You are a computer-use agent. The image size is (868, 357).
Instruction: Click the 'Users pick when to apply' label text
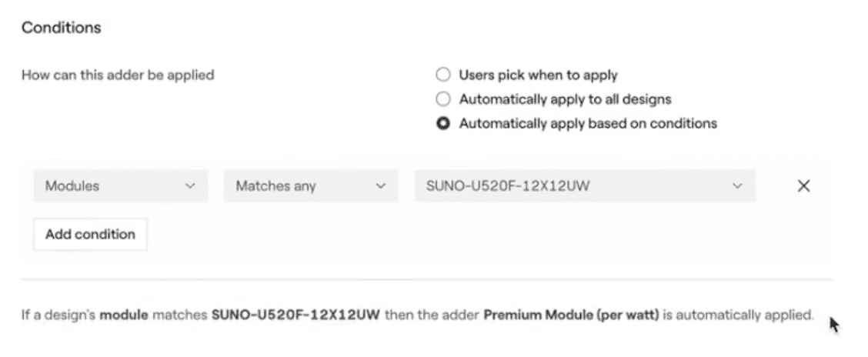[x=538, y=75]
